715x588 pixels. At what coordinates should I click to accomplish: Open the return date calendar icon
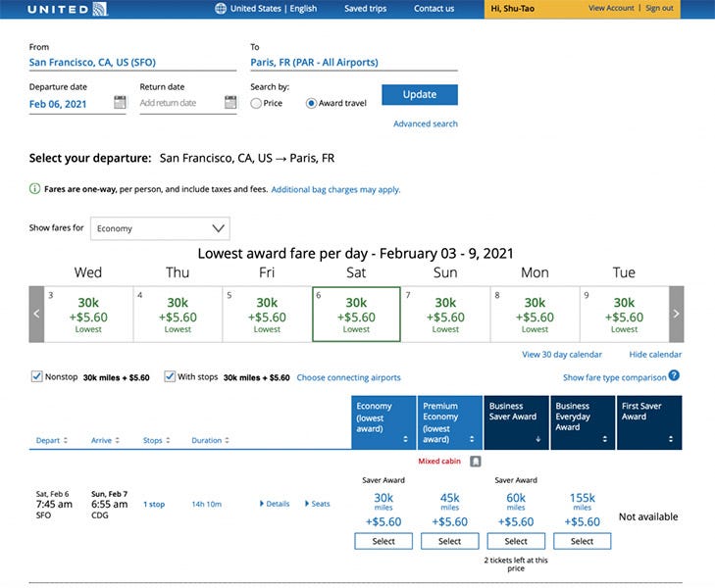point(230,102)
